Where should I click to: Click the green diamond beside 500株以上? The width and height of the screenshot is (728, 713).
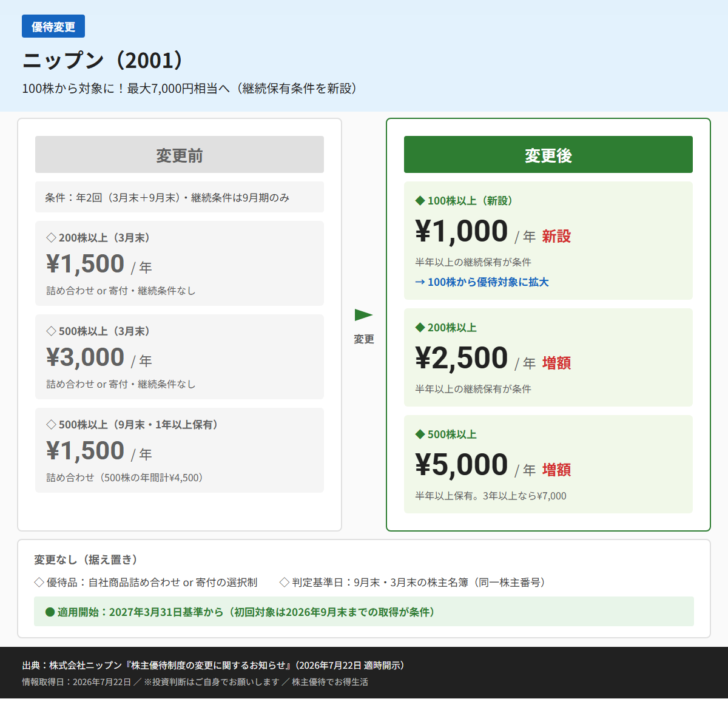(420, 434)
